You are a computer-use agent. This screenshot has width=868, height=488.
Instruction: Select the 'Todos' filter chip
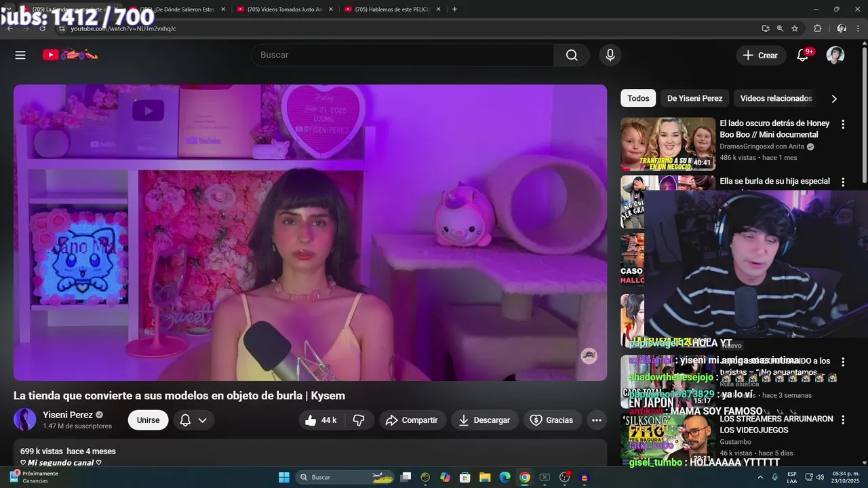[x=638, y=98]
